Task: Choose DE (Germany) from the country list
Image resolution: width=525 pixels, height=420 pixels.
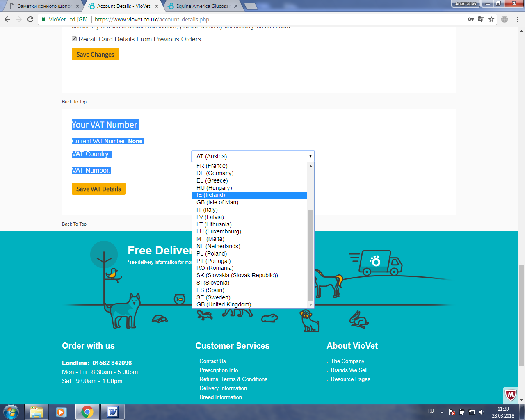Action: (249, 173)
